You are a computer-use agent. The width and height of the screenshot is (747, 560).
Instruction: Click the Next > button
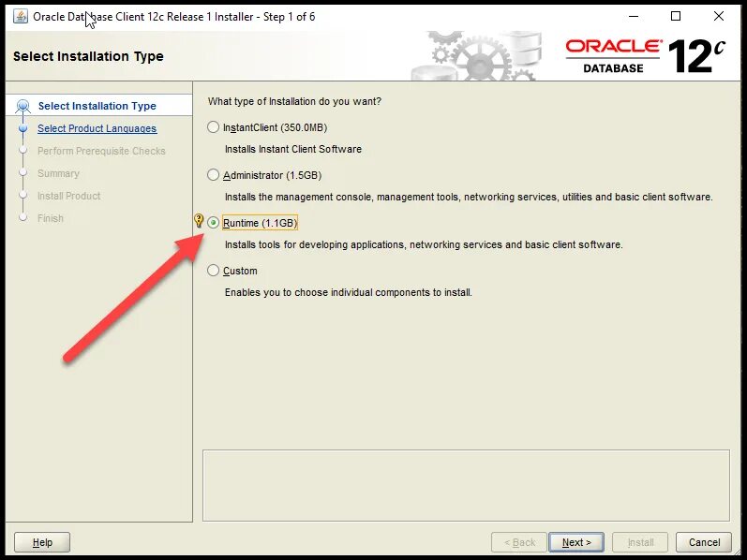click(576, 542)
